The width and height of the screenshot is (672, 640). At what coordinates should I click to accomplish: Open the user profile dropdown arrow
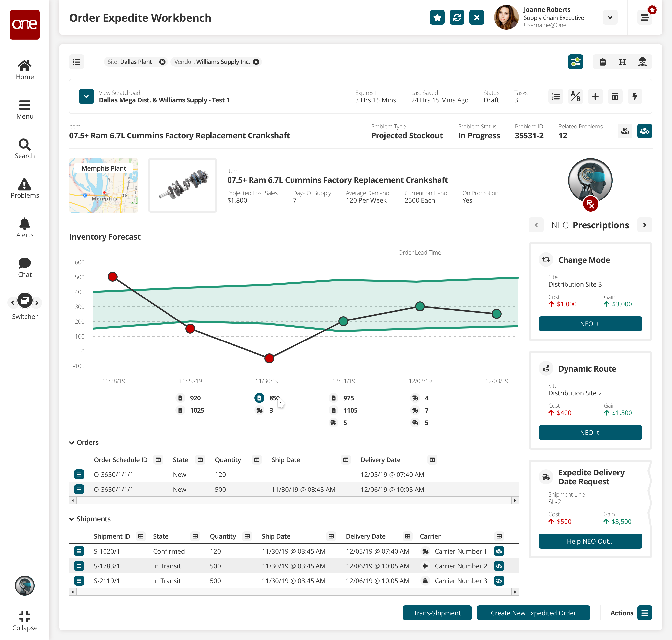[610, 17]
